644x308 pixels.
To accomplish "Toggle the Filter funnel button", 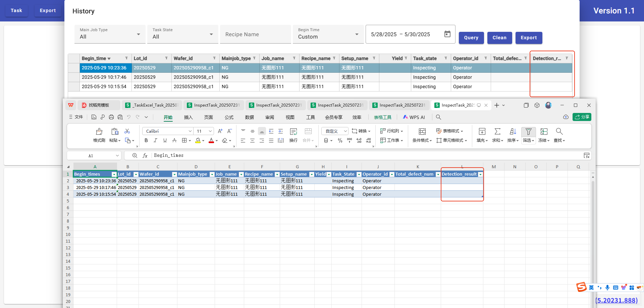I will [x=528, y=131].
